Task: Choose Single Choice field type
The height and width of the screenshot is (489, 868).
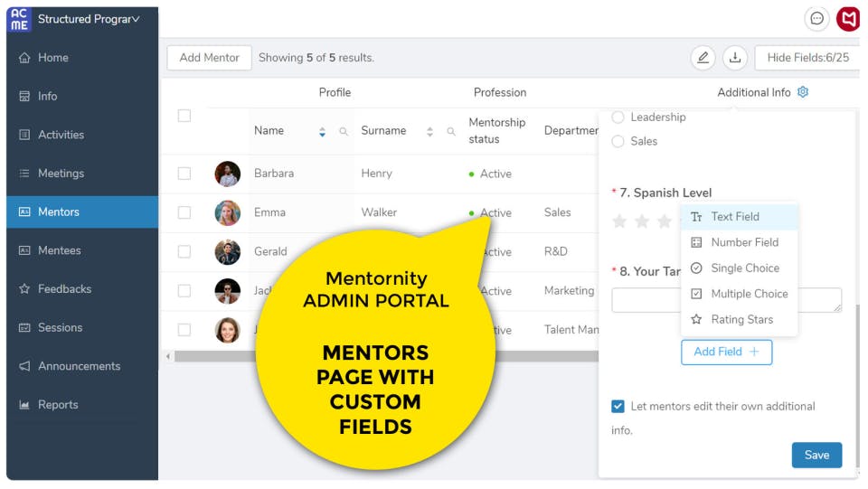Action: pos(739,268)
